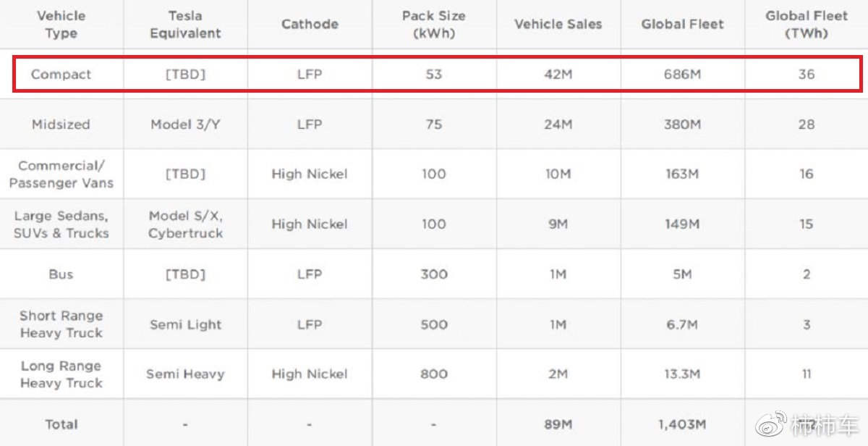Click the Semi Heavy cell
The height and width of the screenshot is (446, 868).
185,374
